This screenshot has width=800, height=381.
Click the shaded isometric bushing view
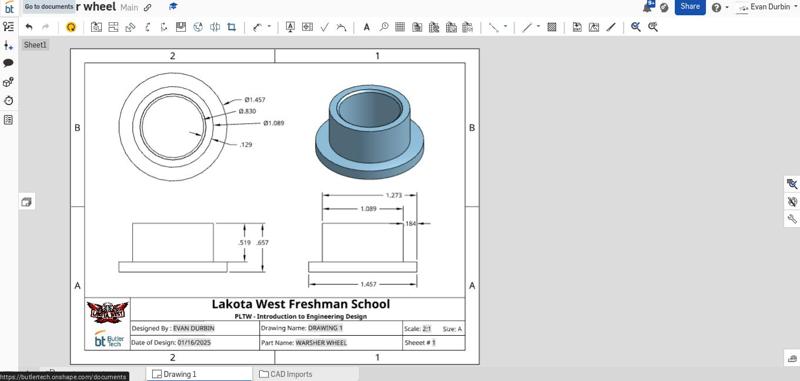(x=369, y=132)
